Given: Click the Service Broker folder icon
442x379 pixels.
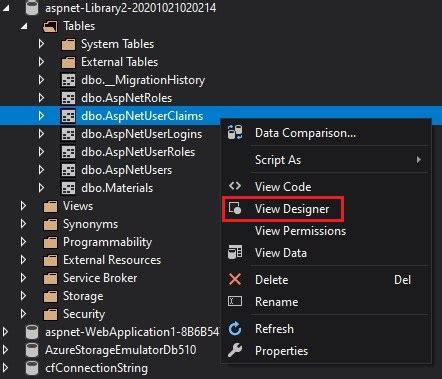Looking at the screenshot, I should click(x=50, y=278).
